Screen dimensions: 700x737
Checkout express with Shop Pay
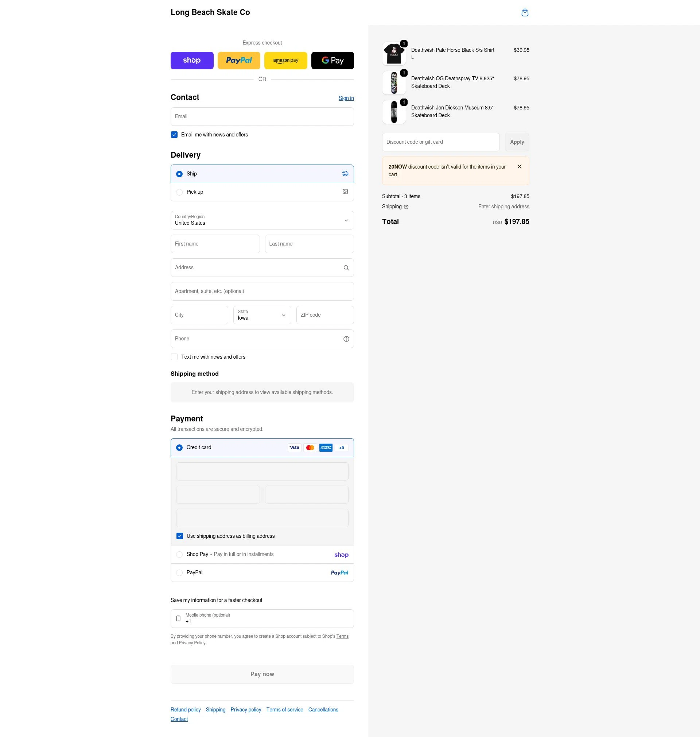(192, 60)
